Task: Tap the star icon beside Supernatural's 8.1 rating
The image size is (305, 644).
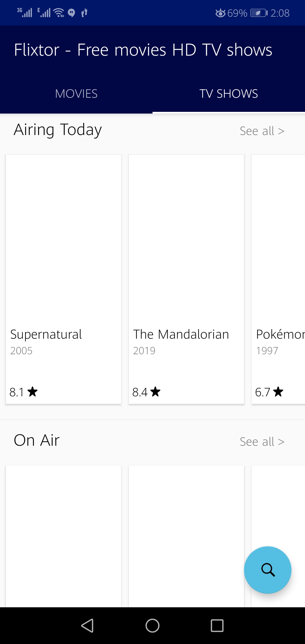Action: (x=33, y=392)
